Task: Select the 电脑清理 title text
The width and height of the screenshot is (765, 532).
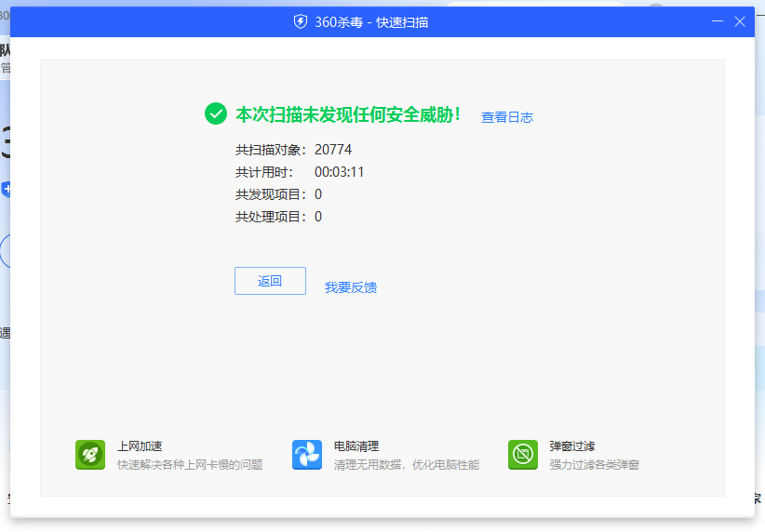Action: [356, 446]
